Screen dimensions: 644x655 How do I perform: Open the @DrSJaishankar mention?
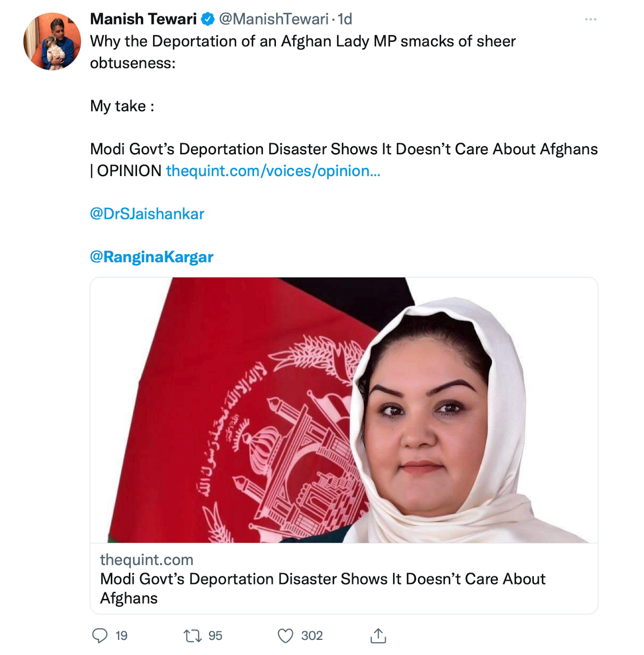[147, 213]
